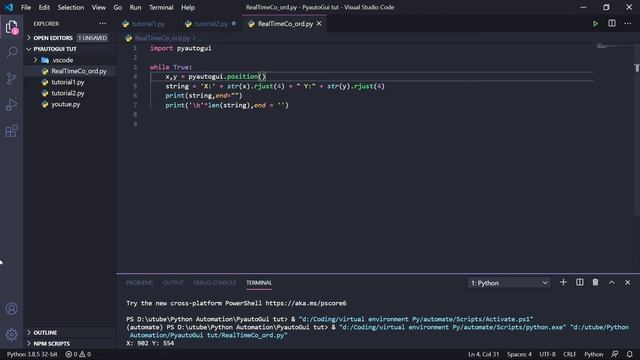Close the RealTimeCo_ord.py editor tab
This screenshot has height=360, width=640.
point(319,24)
